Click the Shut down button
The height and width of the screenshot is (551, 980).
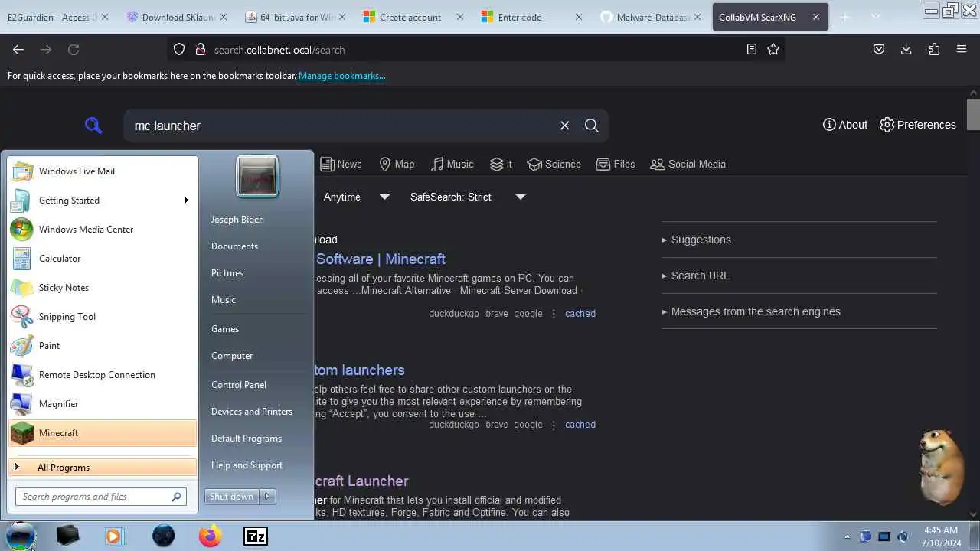coord(232,497)
